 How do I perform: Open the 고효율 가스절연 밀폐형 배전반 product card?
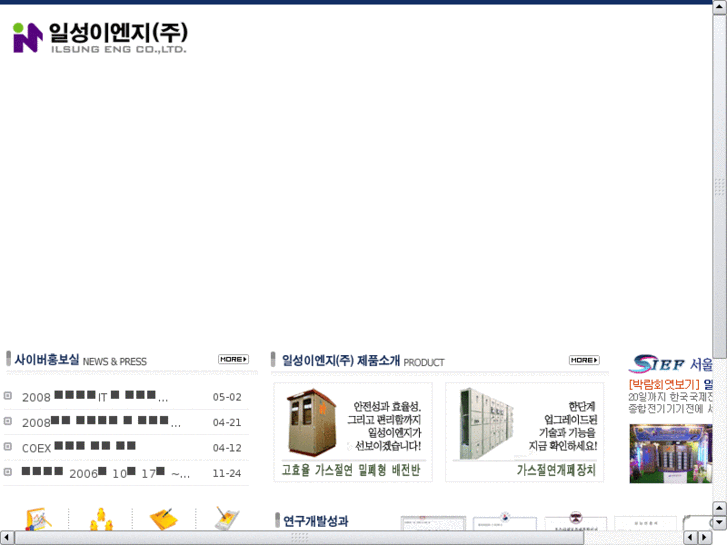click(353, 432)
